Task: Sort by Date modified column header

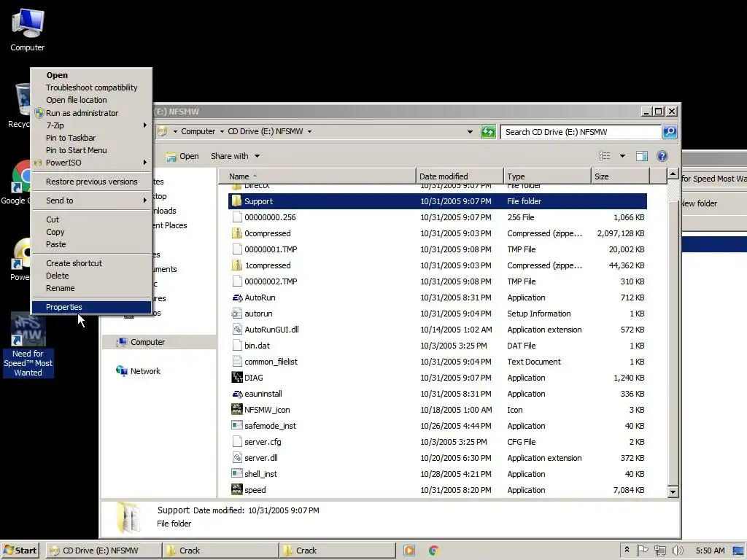Action: tap(460, 176)
